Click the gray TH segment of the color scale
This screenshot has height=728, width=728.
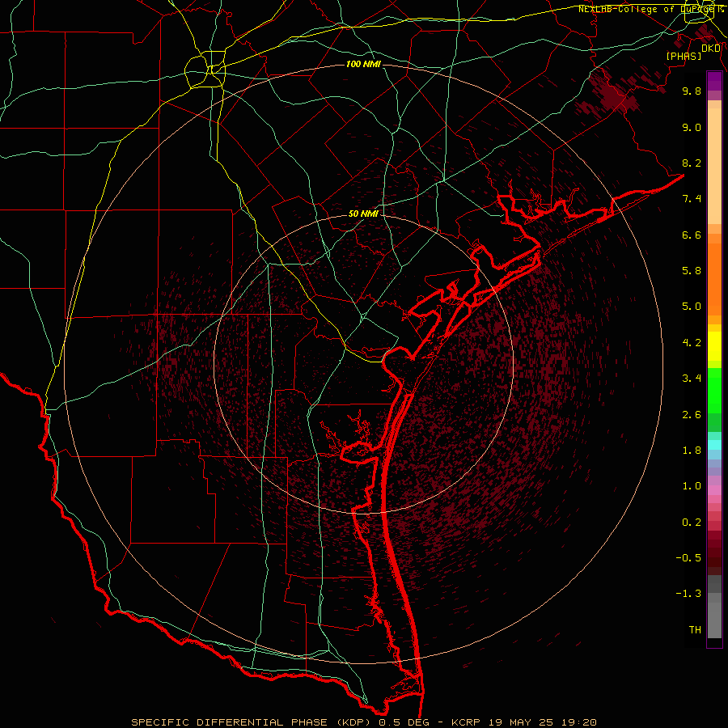(714, 622)
